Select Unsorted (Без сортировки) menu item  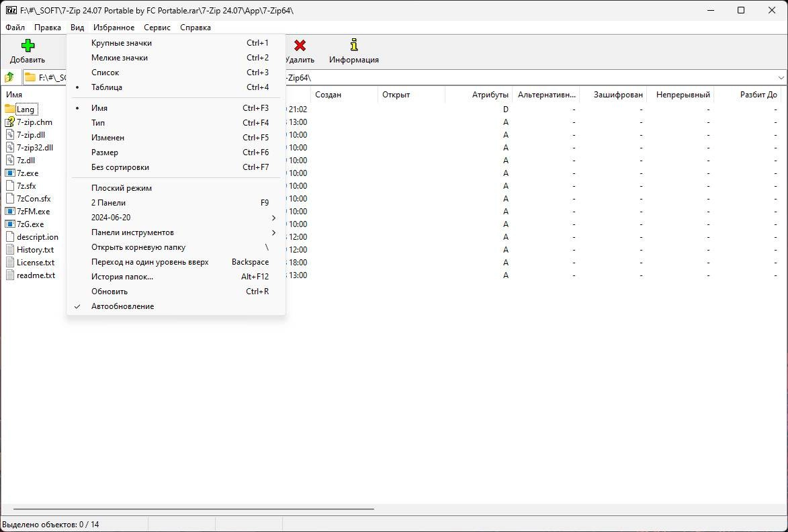click(176, 167)
